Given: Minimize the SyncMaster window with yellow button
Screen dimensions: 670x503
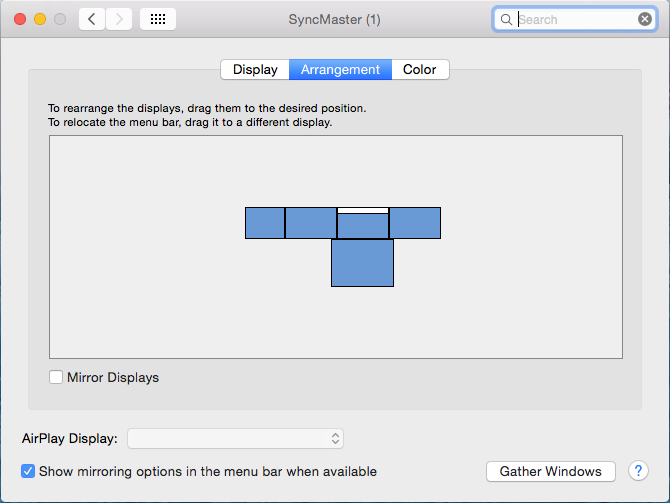Looking at the screenshot, I should 40,19.
